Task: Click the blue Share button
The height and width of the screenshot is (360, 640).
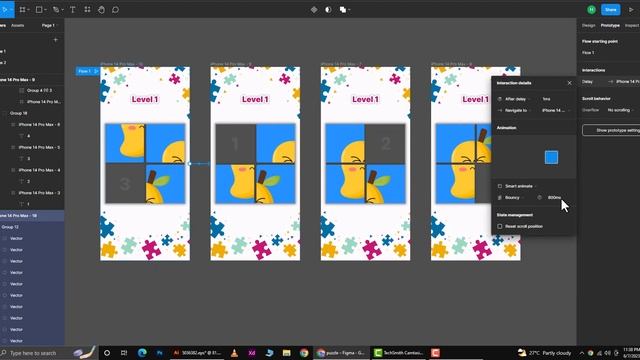Action: pyautogui.click(x=611, y=9)
